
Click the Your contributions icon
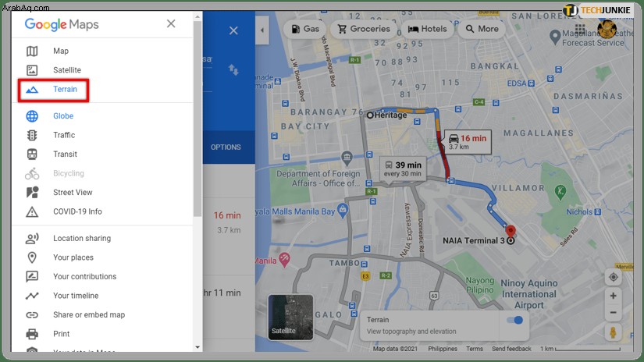pos(32,277)
